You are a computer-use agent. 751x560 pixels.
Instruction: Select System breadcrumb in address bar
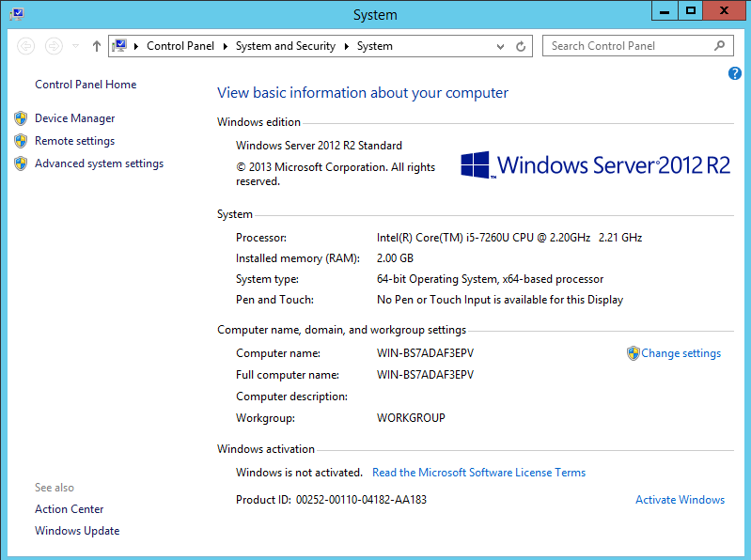pos(374,46)
